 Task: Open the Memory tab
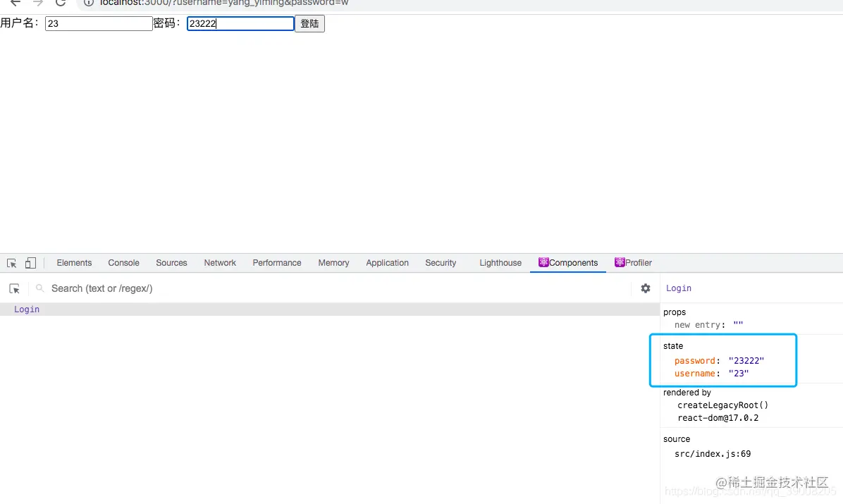coord(333,263)
